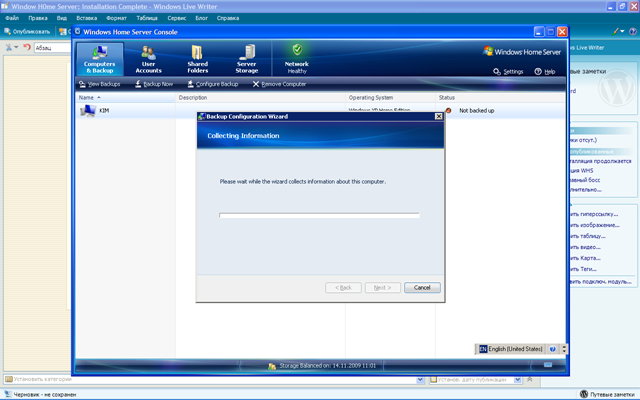The height and width of the screenshot is (400, 640).
Task: Click the disabled Next button in the wizard
Action: pyautogui.click(x=382, y=287)
